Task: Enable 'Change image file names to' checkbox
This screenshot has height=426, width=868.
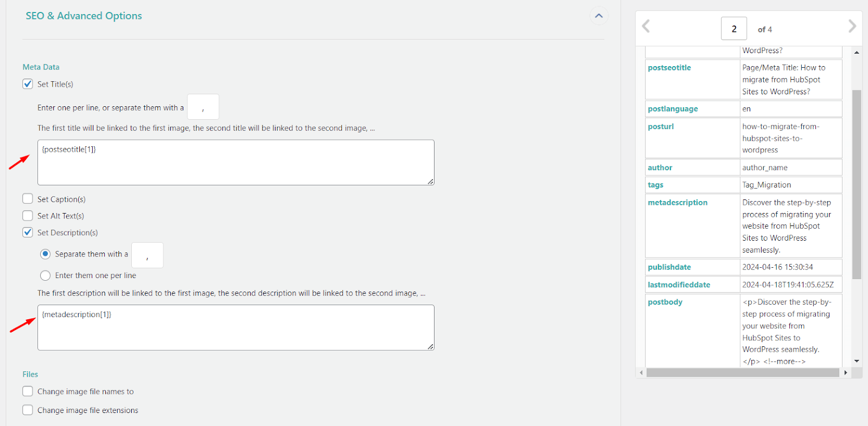Action: tap(28, 391)
